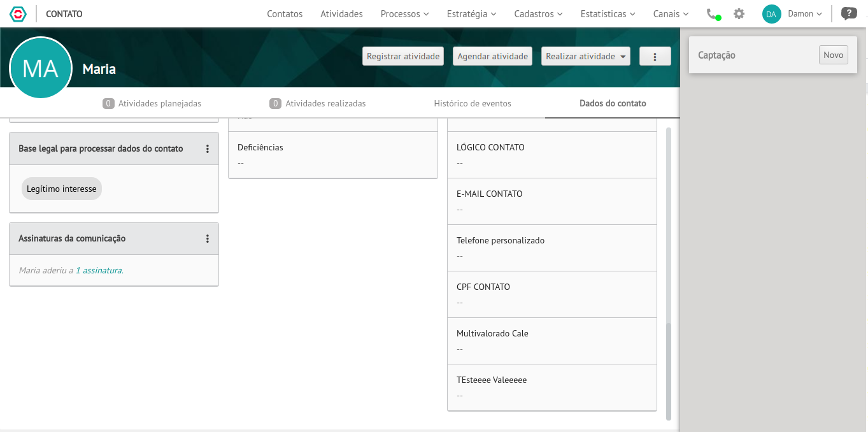Select the Multivalorado Cale field
Image resolution: width=868 pixels, height=432 pixels.
tap(552, 341)
